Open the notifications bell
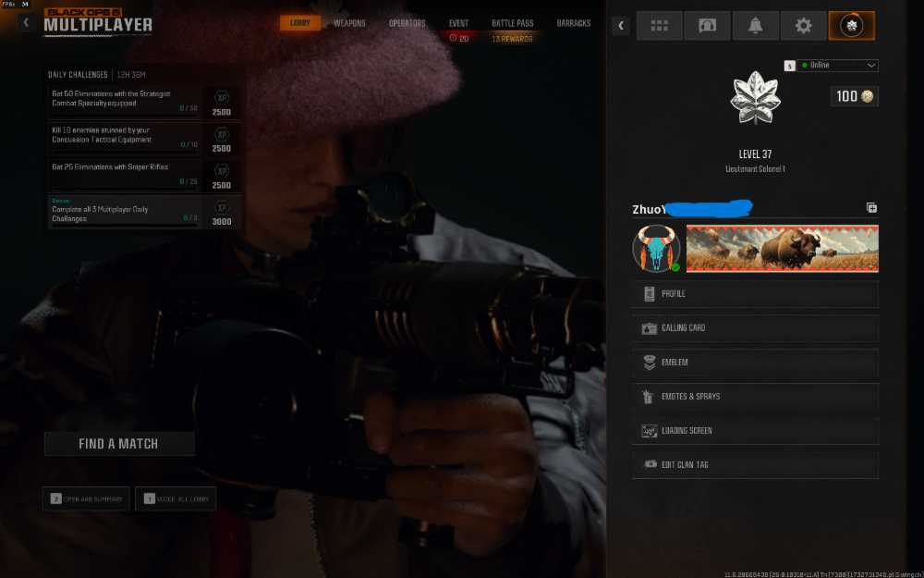This screenshot has width=924, height=578. pos(755,25)
